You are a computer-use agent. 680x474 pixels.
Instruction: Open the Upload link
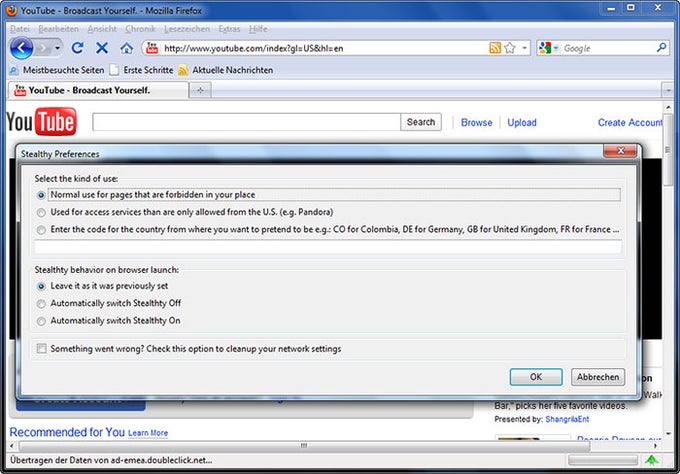click(x=522, y=123)
